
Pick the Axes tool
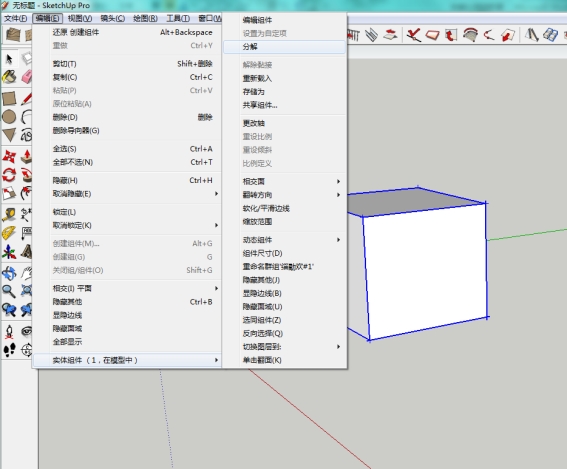coord(9,252)
